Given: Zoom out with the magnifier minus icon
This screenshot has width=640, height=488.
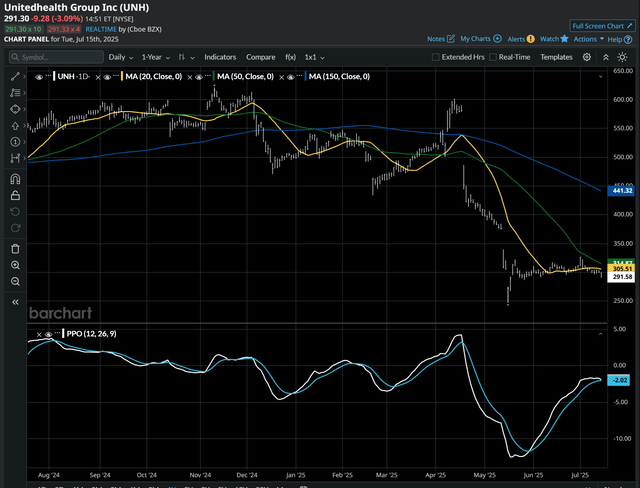Looking at the screenshot, I should pyautogui.click(x=15, y=282).
